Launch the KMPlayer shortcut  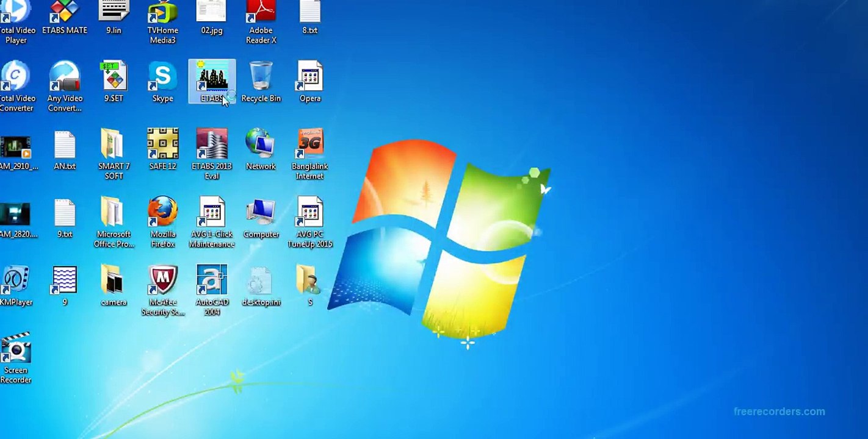(16, 285)
